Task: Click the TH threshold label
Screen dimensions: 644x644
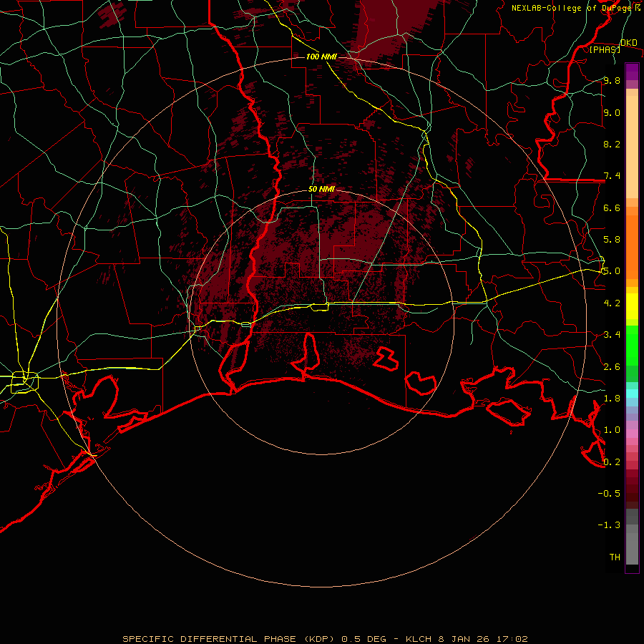Action: click(x=615, y=557)
